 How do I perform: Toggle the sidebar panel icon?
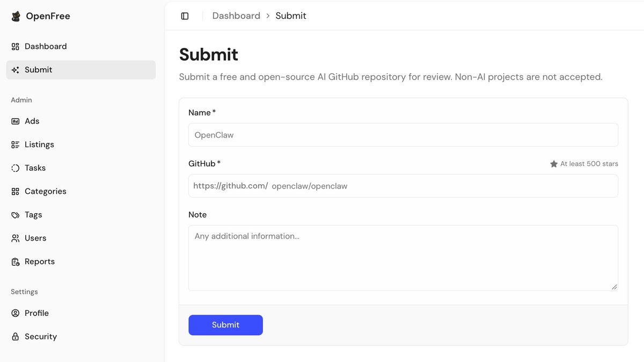(x=185, y=16)
